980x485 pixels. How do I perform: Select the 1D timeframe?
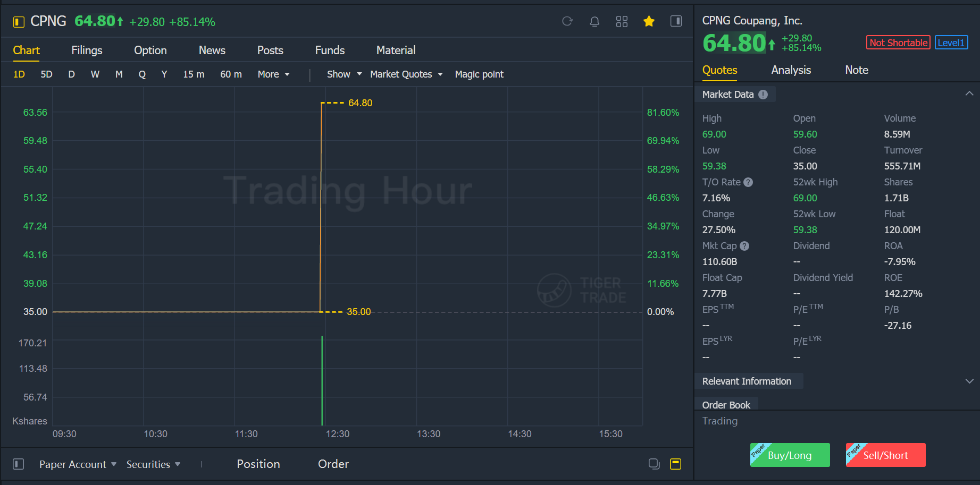19,74
